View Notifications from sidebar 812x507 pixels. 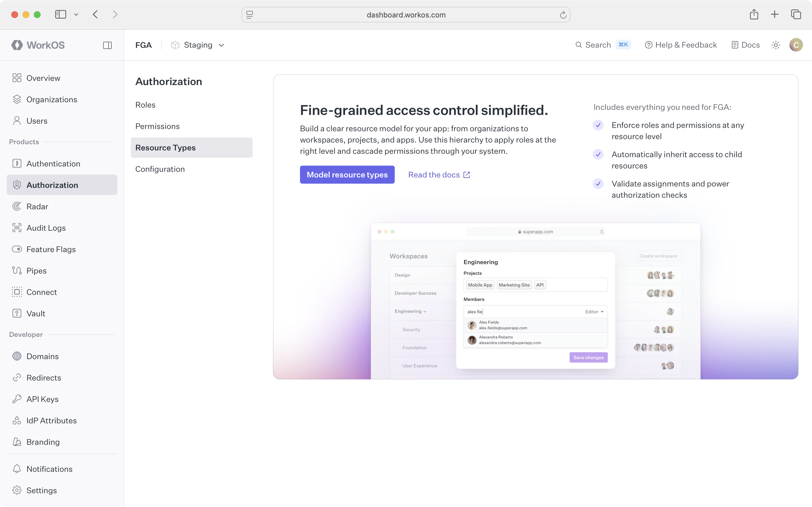(x=49, y=469)
